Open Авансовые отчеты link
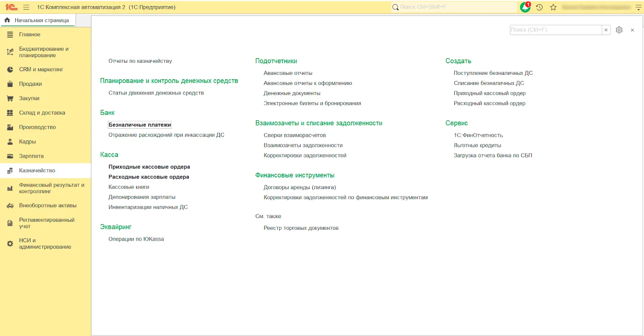Screen dimensions: 644x336 coord(288,73)
